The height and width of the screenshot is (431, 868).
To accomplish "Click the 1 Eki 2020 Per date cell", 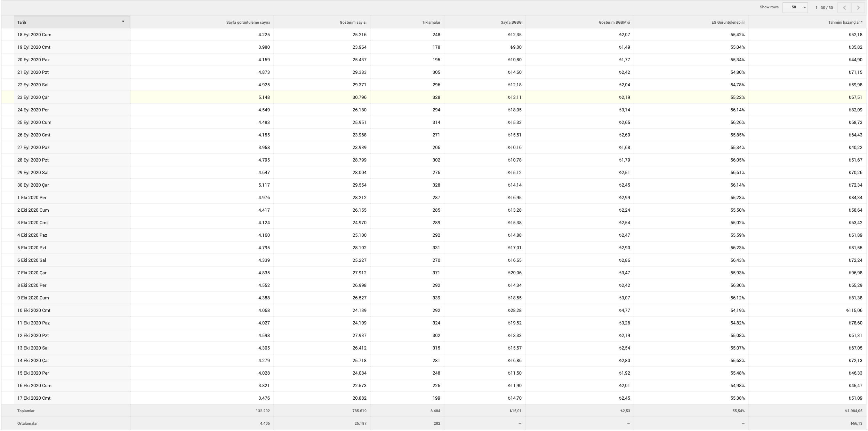I will pos(32,197).
